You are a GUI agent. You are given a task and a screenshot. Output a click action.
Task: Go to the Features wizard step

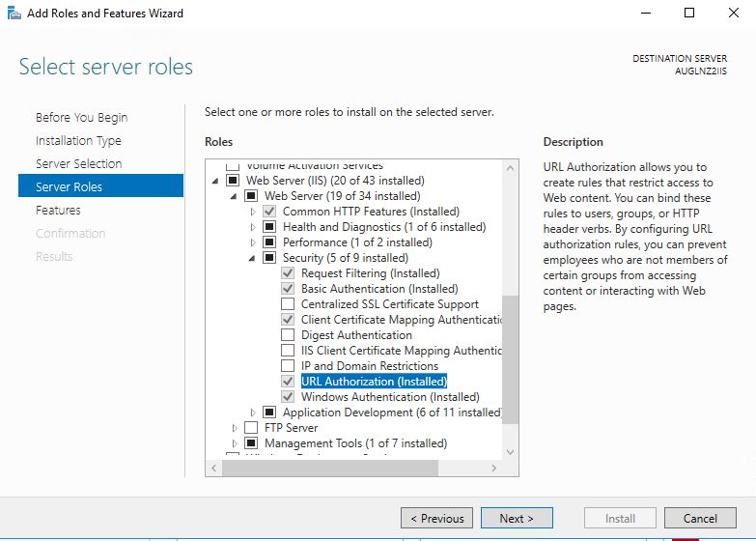pos(58,210)
